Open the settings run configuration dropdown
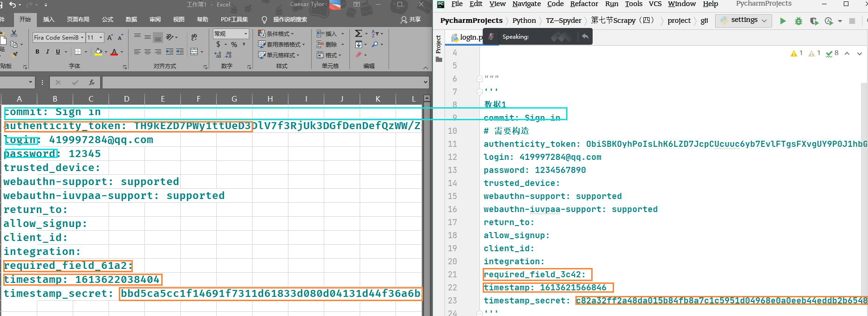 tap(744, 21)
